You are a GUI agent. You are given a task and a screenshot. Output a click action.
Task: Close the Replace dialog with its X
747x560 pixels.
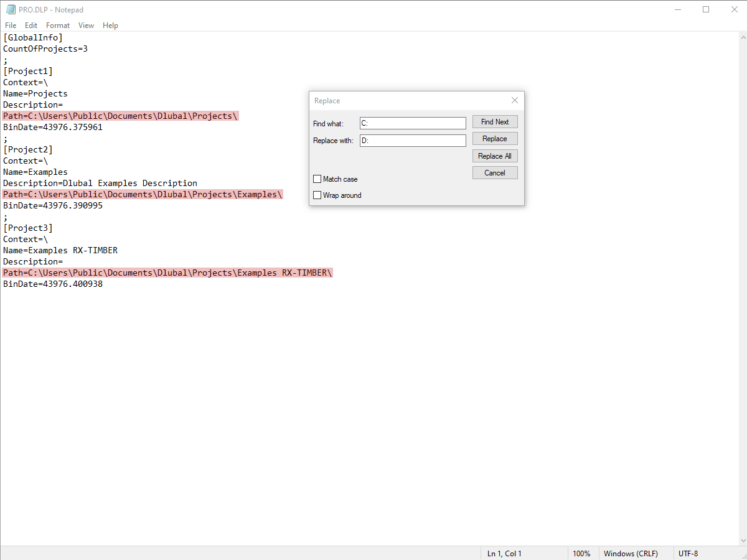(x=515, y=100)
